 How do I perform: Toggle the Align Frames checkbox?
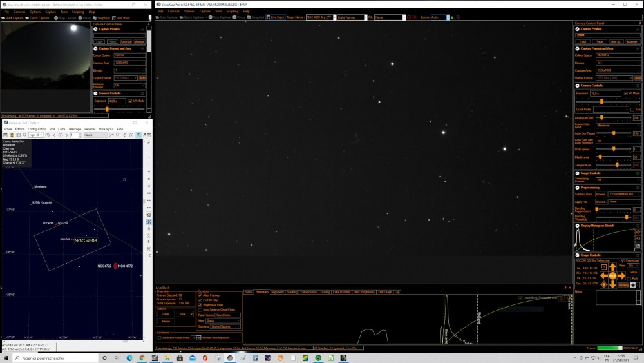click(200, 295)
